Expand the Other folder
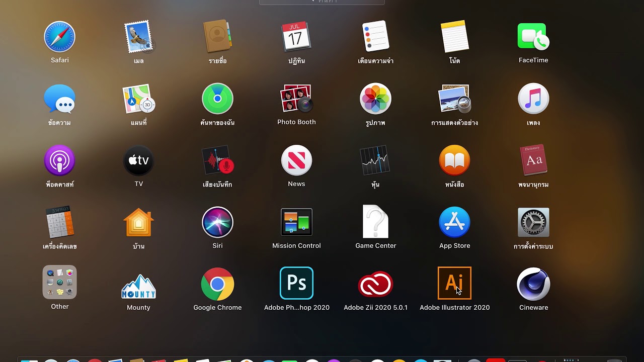644x362 pixels. tap(59, 282)
